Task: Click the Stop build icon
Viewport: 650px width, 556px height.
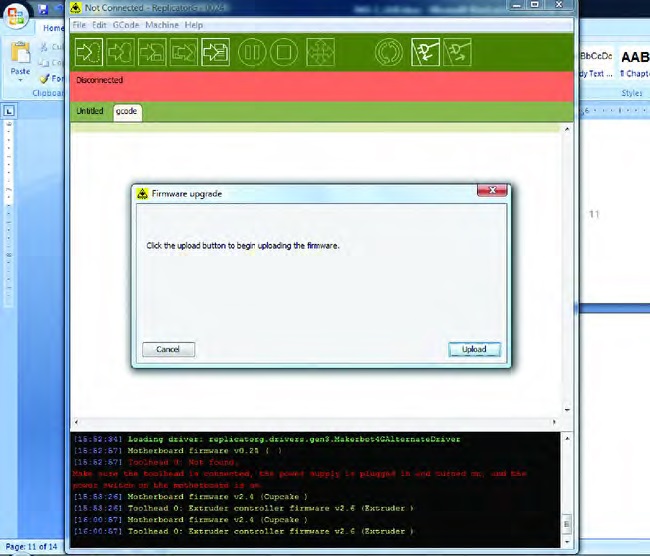Action: (x=284, y=50)
